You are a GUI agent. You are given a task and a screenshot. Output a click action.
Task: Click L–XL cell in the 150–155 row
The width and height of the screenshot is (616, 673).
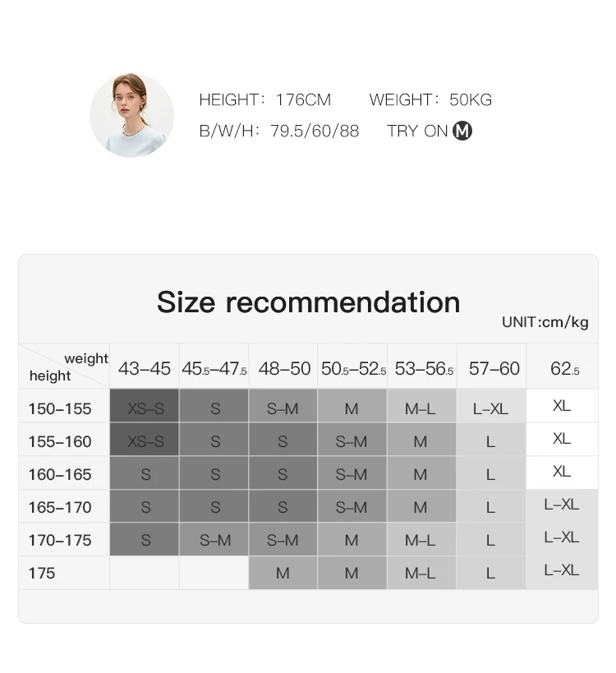(490, 408)
